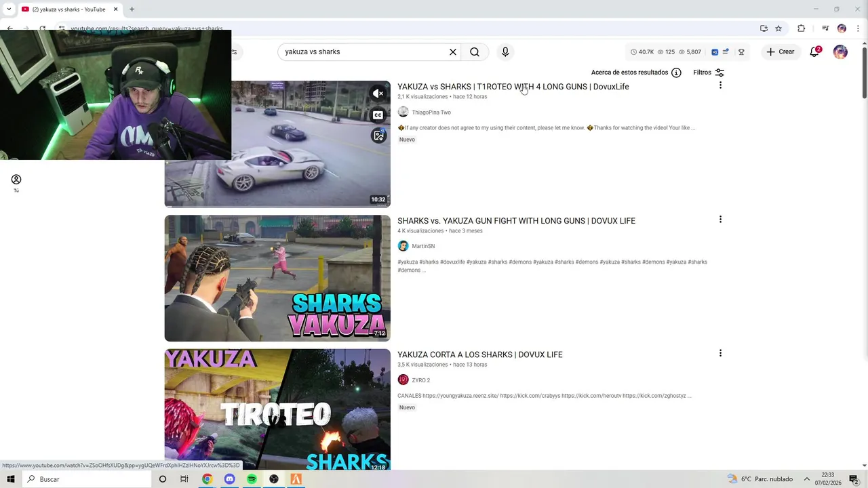Open the YouTube account avatar menu
This screenshot has height=488, width=868.
[840, 52]
